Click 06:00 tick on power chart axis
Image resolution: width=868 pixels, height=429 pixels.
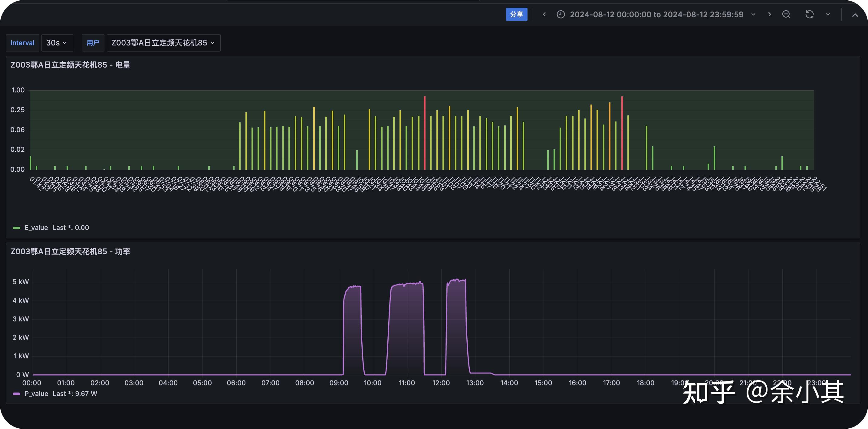click(x=236, y=383)
